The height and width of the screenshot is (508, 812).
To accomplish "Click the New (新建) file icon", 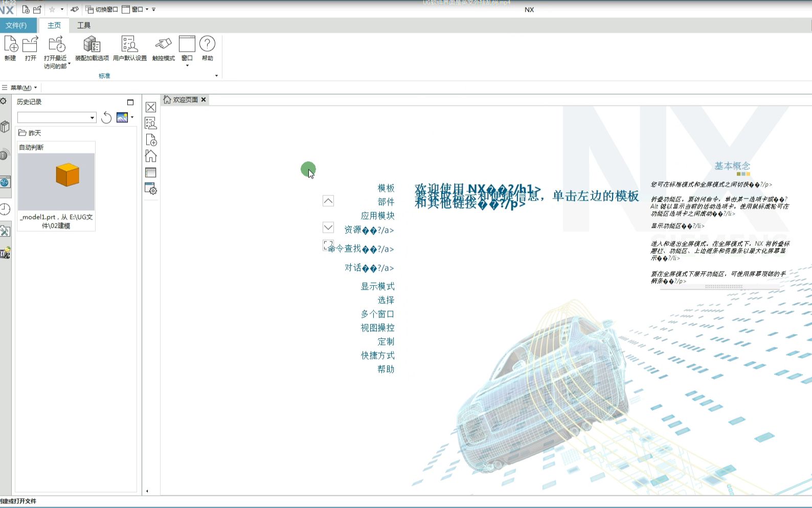I will (x=11, y=44).
